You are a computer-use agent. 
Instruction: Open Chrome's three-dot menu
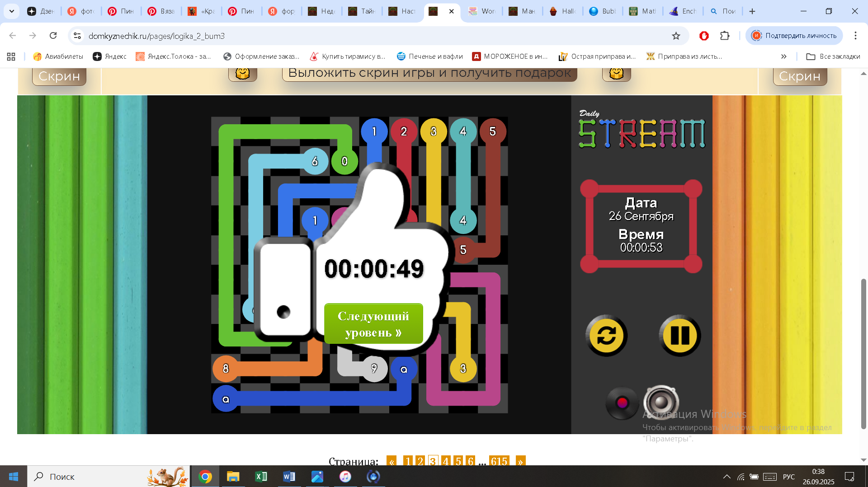(855, 36)
